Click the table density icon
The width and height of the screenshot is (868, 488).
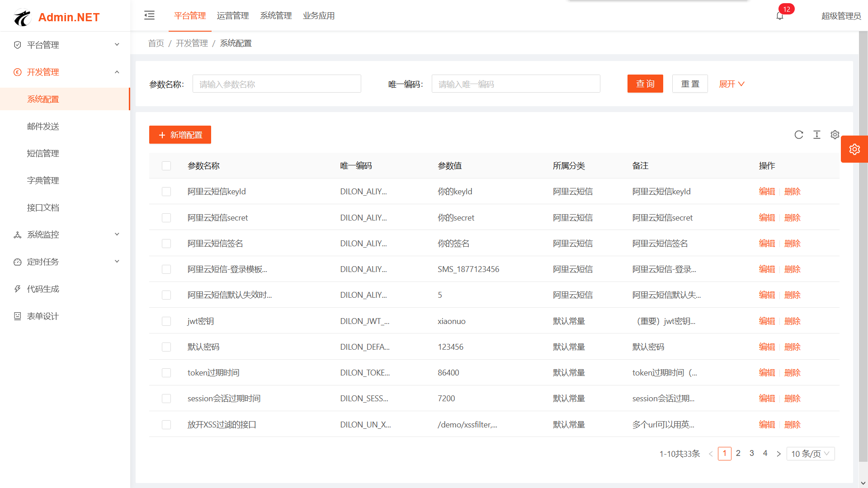(x=817, y=135)
